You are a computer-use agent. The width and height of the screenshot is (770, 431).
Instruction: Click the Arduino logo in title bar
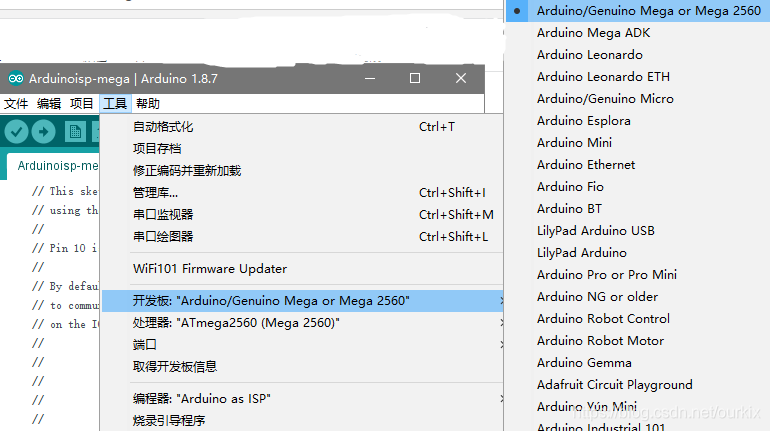pyautogui.click(x=16, y=79)
